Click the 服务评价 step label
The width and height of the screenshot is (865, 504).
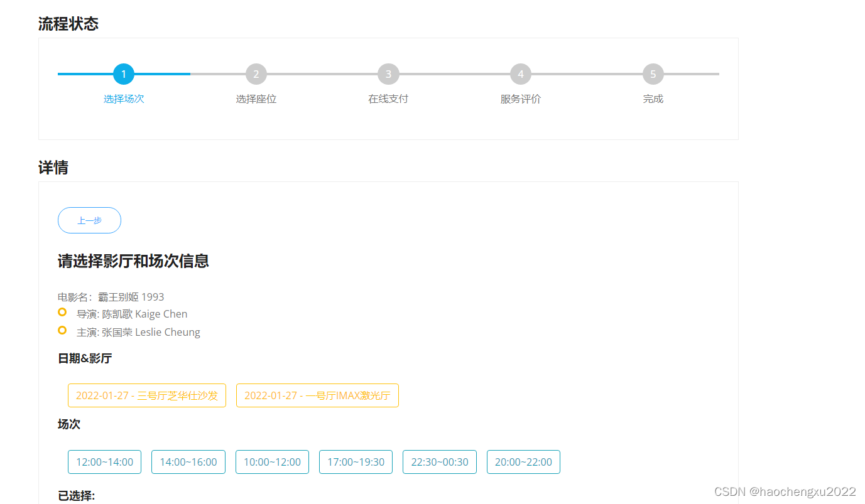521,99
